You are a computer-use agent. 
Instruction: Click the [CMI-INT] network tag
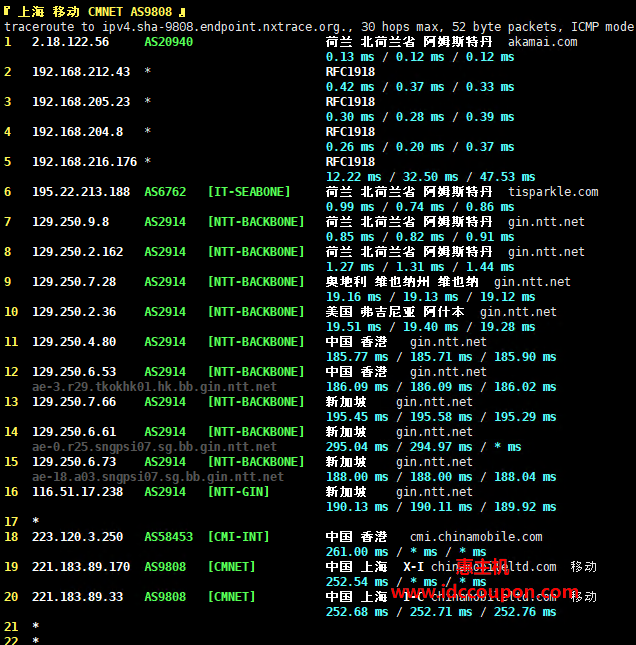pos(239,537)
